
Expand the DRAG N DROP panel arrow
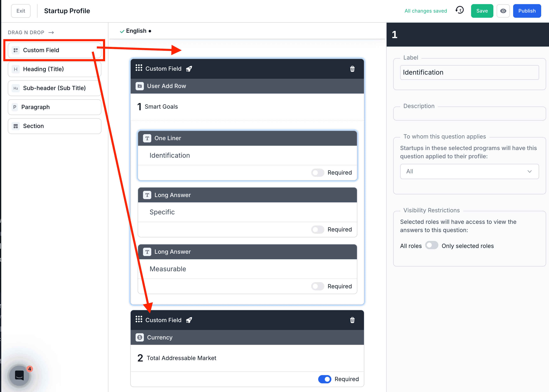(51, 32)
